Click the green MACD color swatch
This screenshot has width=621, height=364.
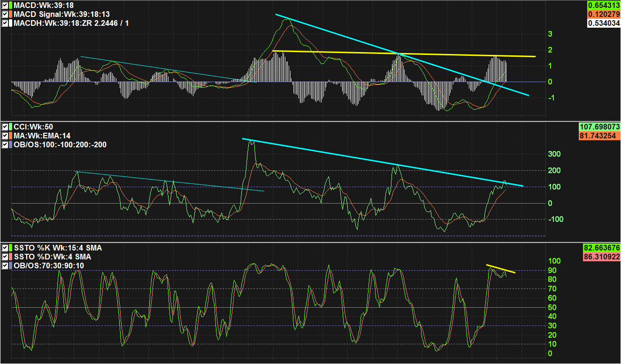(x=10, y=5)
